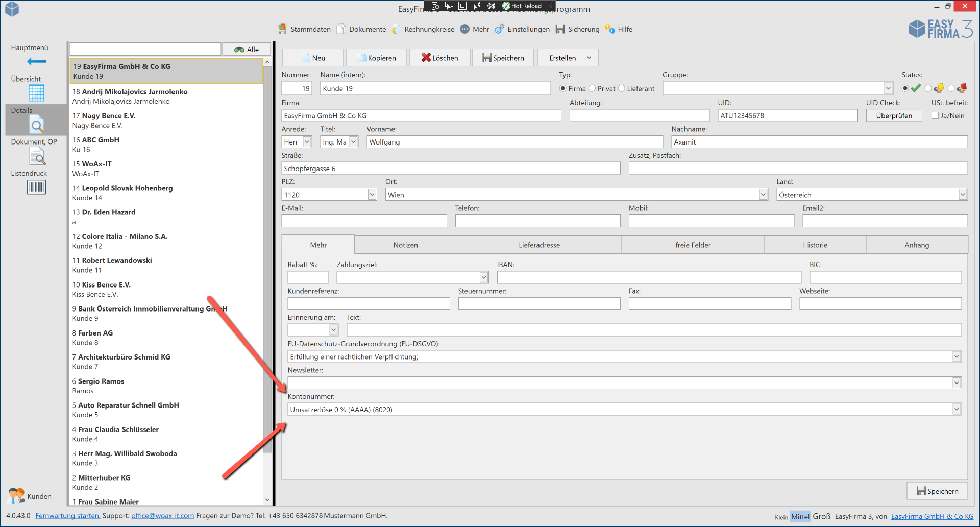The image size is (980, 527).
Task: Select the Privat type radio button
Action: [592, 88]
